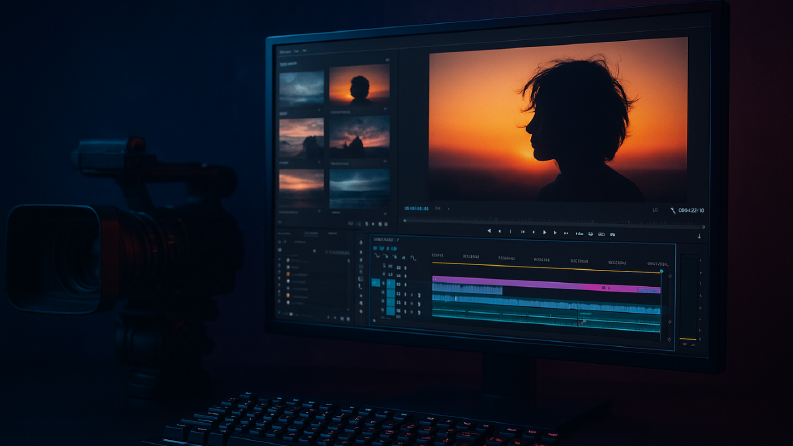Click the down-arrow icon right of transport
793x446 pixels.
[699, 236]
